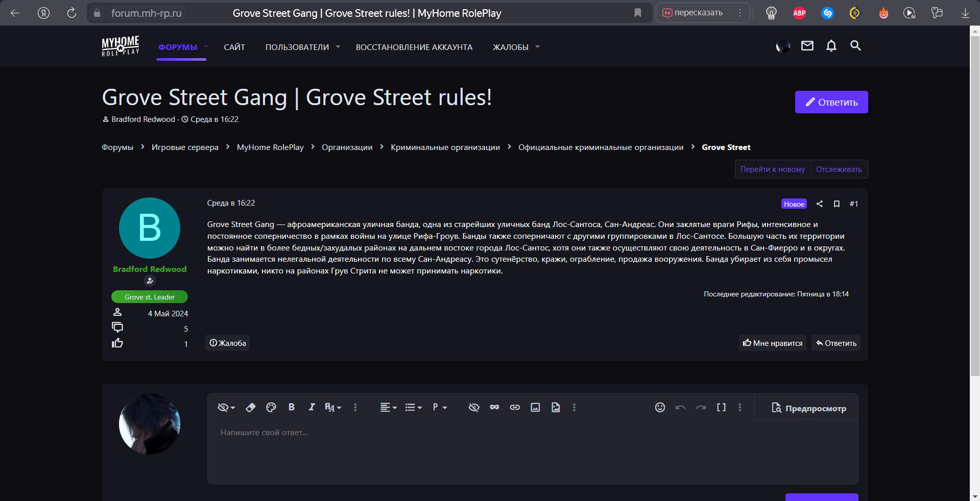Share post #1 via share icon
Image resolution: width=980 pixels, height=501 pixels.
tap(820, 204)
